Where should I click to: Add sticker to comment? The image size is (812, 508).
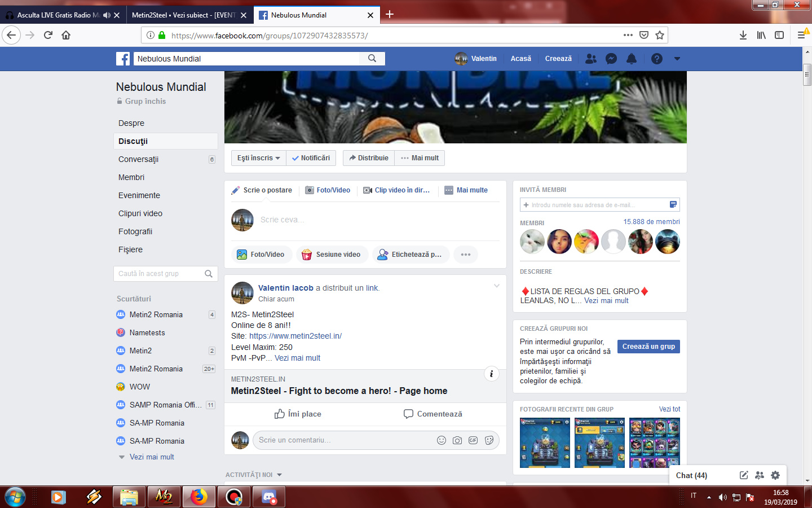click(489, 440)
